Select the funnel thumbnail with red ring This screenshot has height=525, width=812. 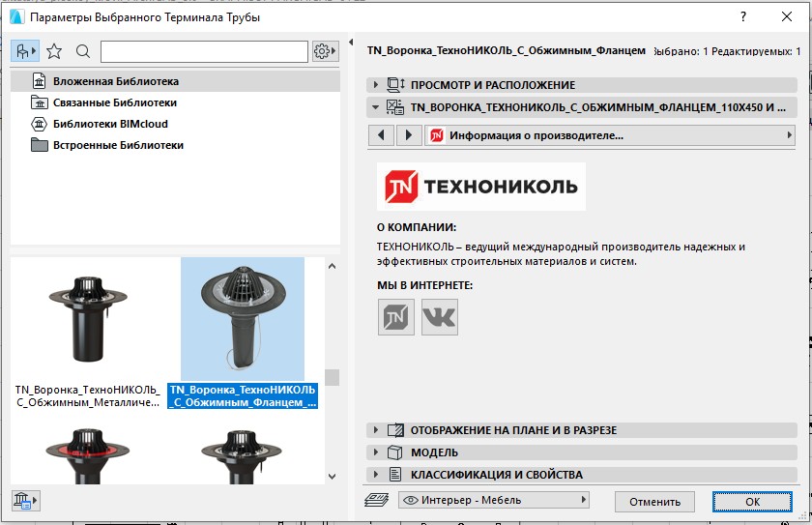tap(88, 455)
